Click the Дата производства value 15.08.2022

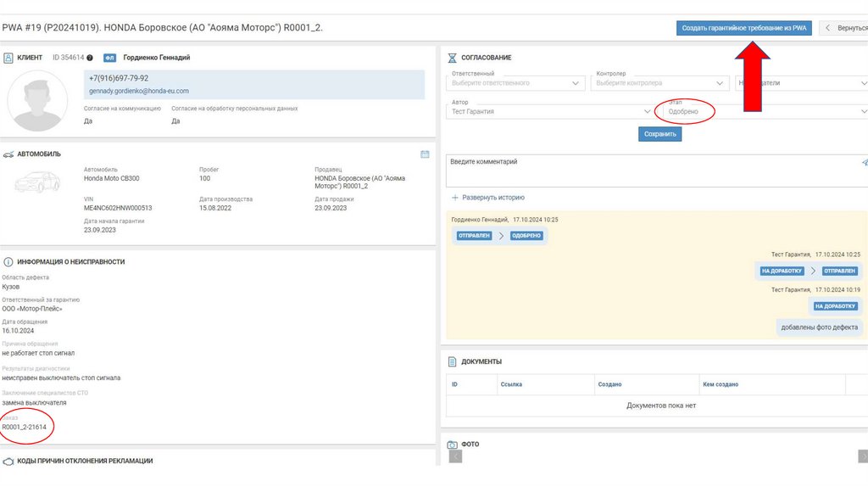tap(215, 209)
